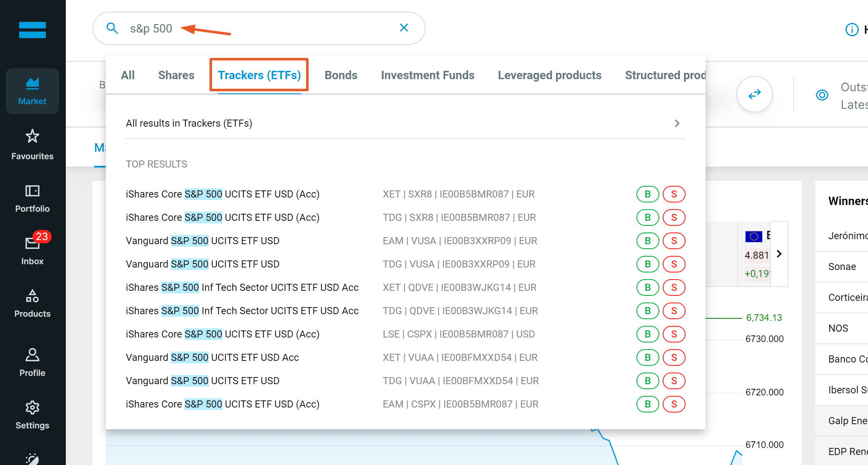Sell Vanguard S&P 500 TDG VUAA

pyautogui.click(x=674, y=381)
